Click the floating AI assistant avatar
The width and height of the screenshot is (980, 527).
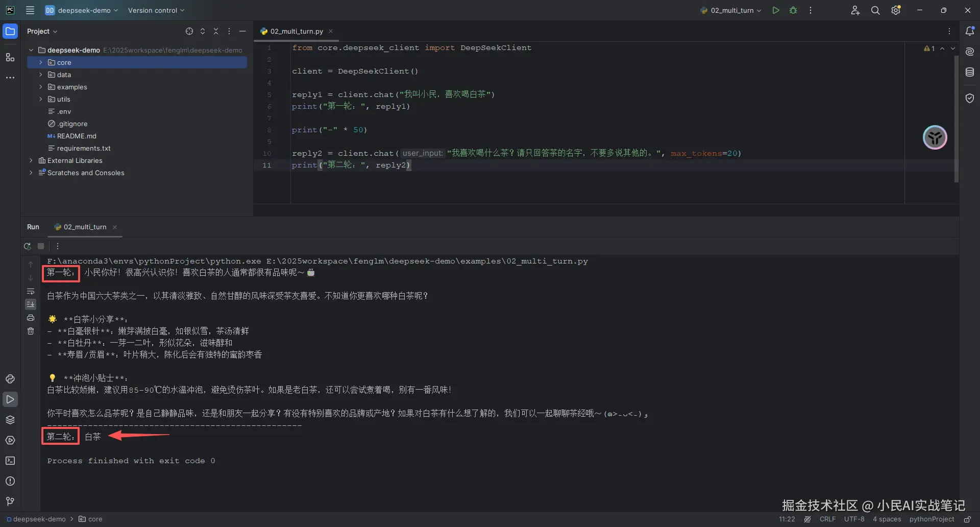coord(935,137)
